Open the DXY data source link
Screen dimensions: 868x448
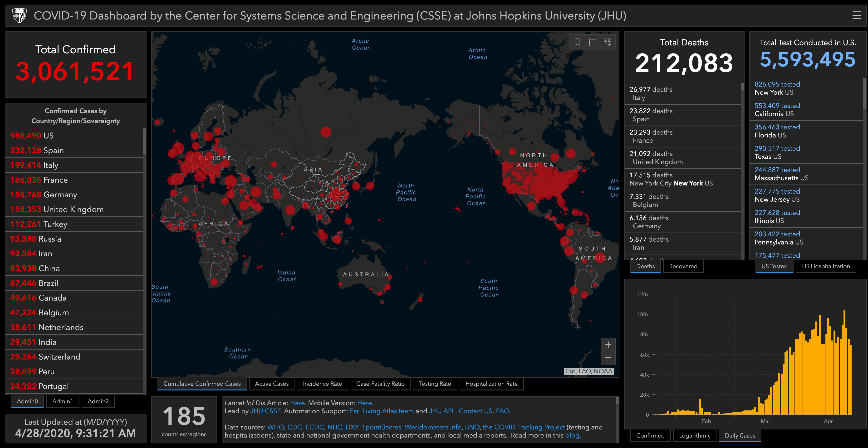click(x=352, y=427)
